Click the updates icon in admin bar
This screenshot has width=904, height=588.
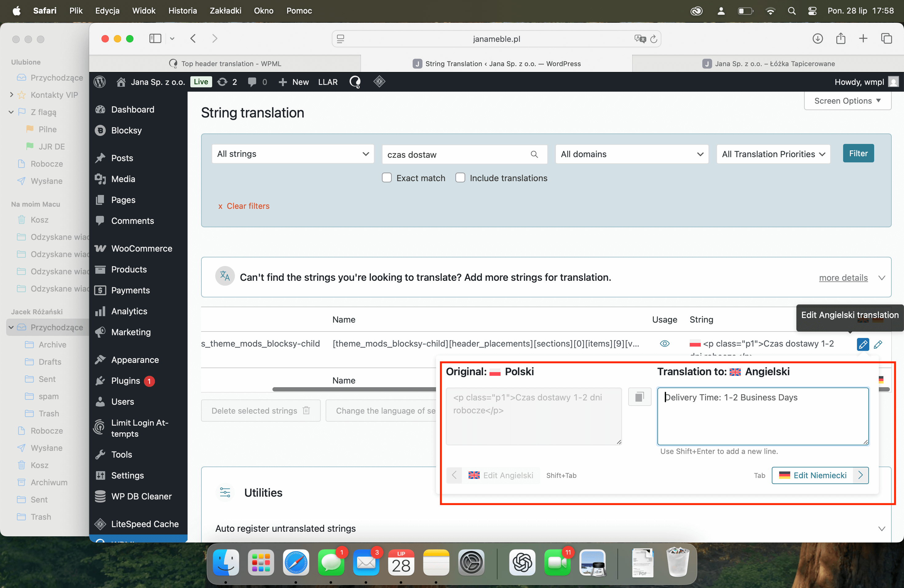tap(223, 82)
